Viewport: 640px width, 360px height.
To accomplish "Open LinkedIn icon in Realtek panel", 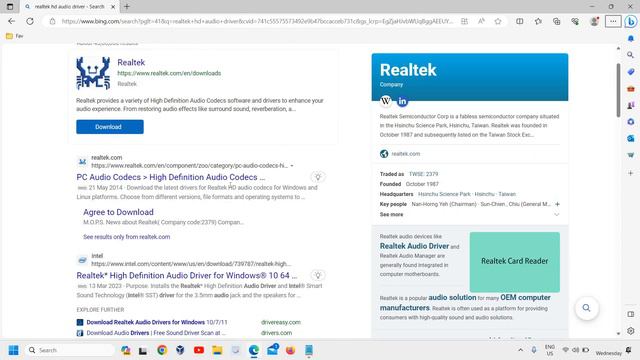I will [x=402, y=101].
